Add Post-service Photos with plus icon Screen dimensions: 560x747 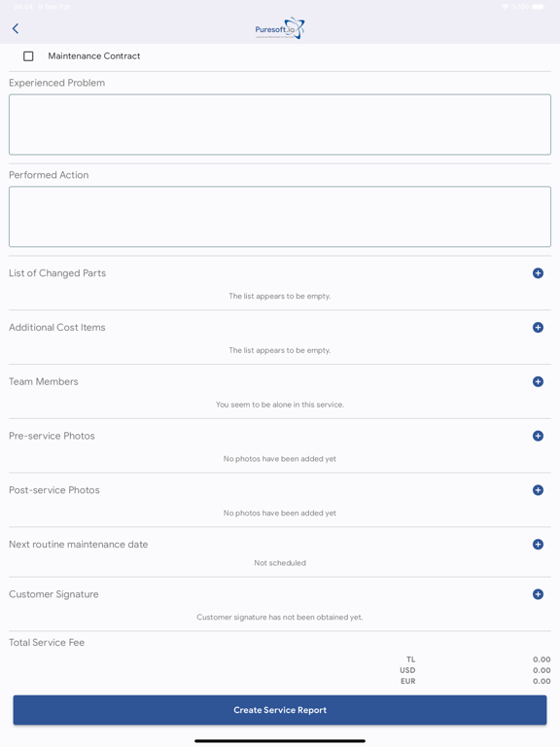538,490
